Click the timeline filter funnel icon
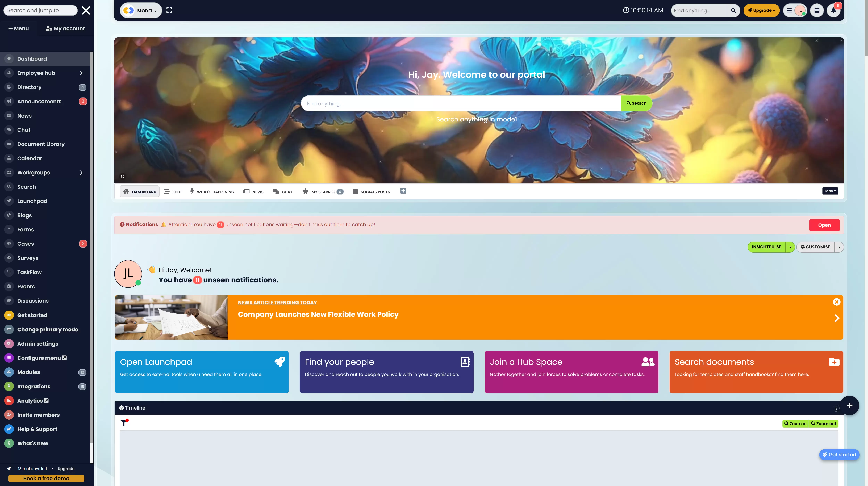 [124, 422]
